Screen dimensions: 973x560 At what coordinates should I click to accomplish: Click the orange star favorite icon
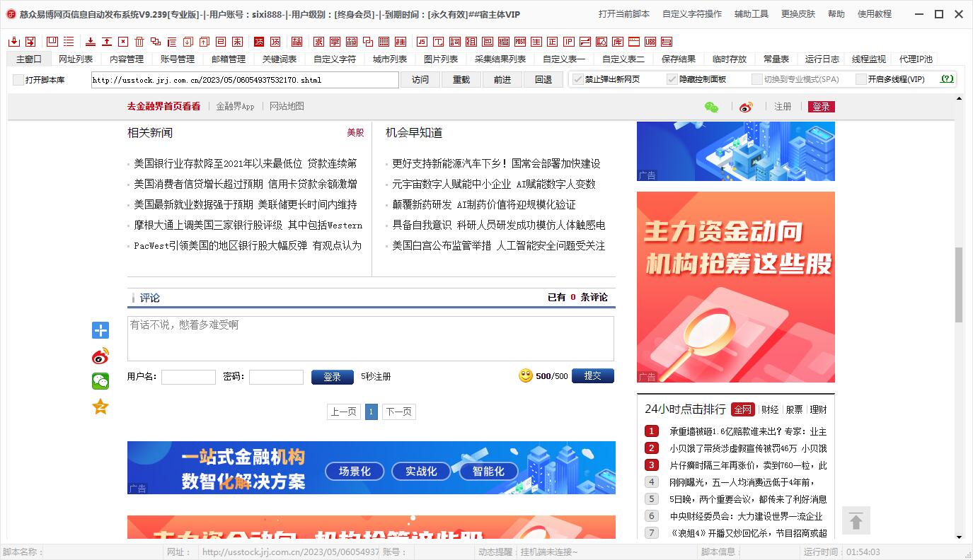pyautogui.click(x=100, y=407)
